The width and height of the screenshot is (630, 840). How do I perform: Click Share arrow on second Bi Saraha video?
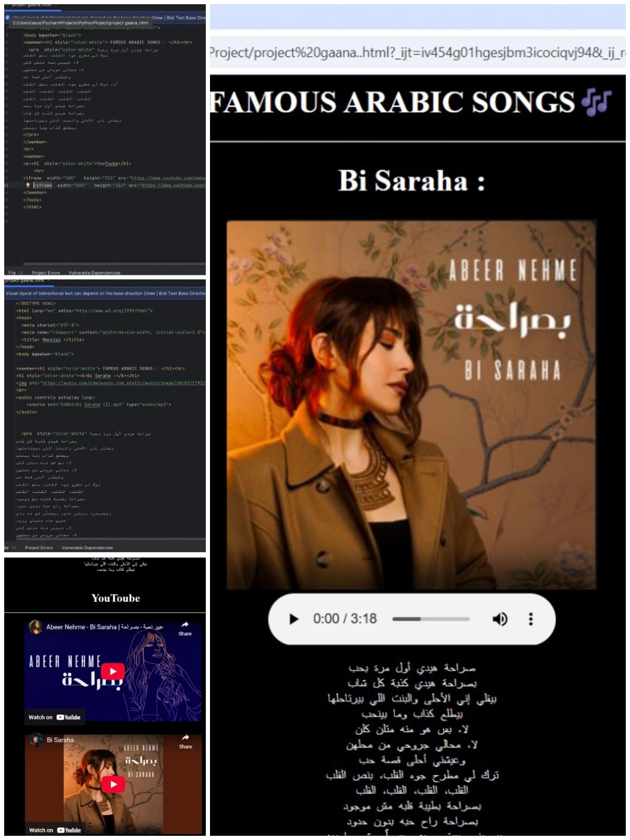pyautogui.click(x=185, y=740)
